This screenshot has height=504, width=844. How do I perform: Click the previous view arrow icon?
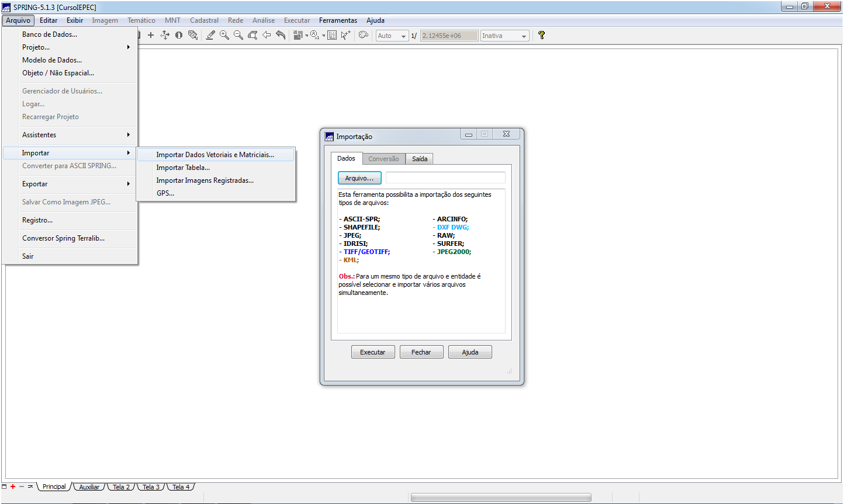click(x=267, y=35)
